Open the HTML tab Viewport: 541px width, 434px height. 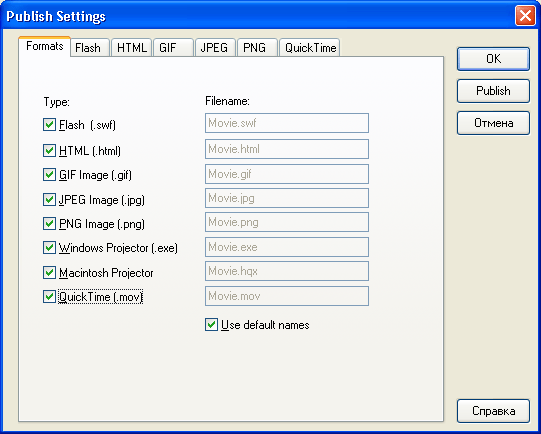[x=131, y=48]
